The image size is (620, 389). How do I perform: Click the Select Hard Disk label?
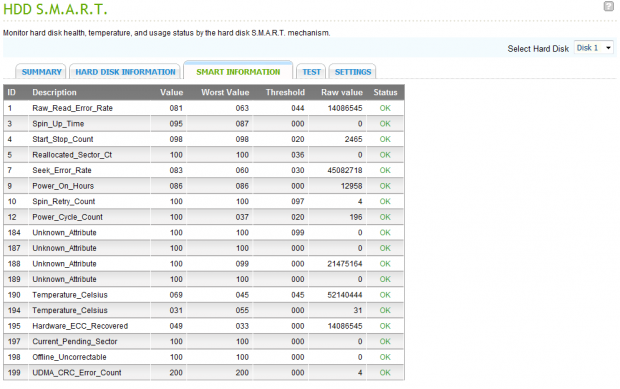pyautogui.click(x=538, y=49)
